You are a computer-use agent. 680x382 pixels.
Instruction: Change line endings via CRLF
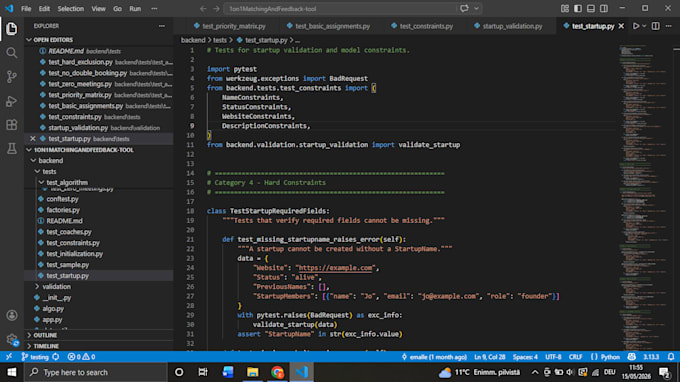[575, 357]
